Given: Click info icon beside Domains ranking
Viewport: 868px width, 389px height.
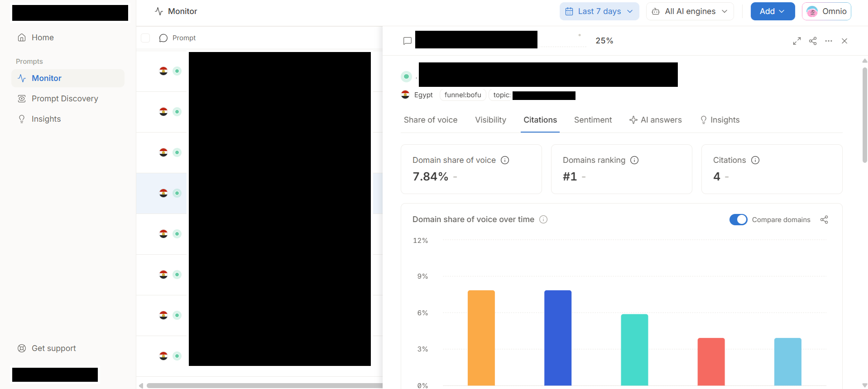Looking at the screenshot, I should point(634,160).
